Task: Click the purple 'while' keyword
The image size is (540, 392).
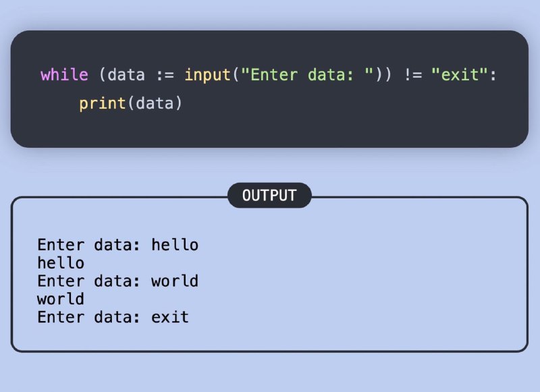Action: (64, 75)
